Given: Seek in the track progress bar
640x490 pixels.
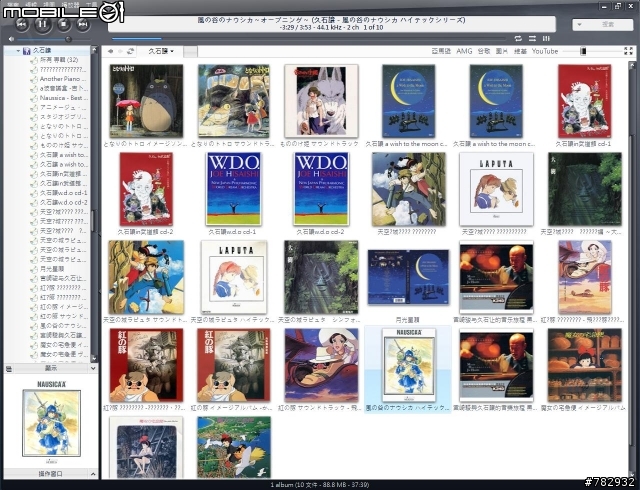Looking at the screenshot, I should (x=309, y=39).
